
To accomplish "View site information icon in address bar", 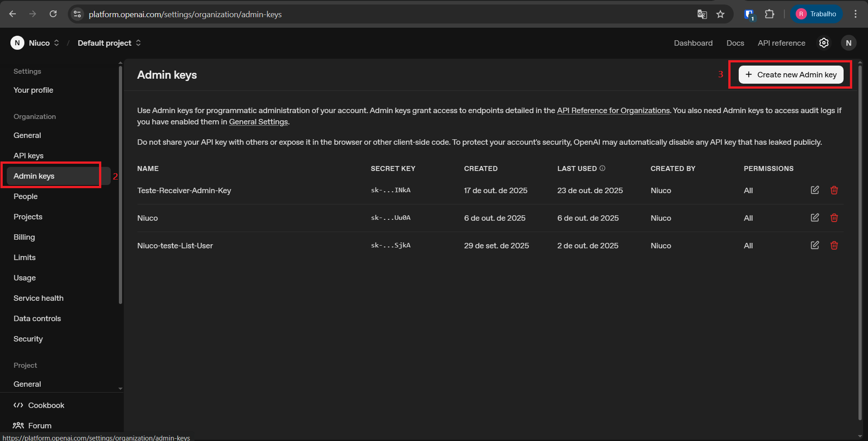I will [78, 14].
